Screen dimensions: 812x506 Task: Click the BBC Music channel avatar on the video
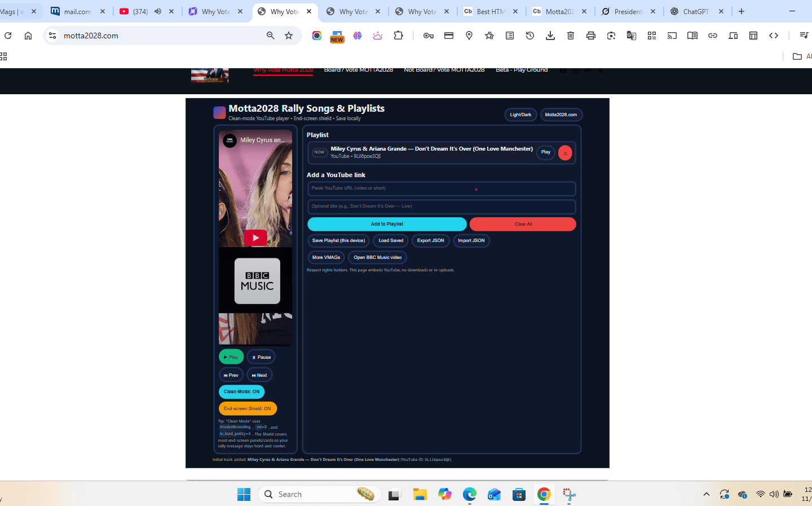pos(230,140)
